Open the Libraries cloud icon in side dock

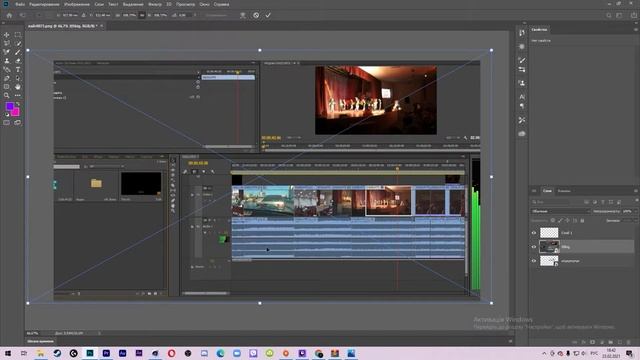(x=522, y=134)
